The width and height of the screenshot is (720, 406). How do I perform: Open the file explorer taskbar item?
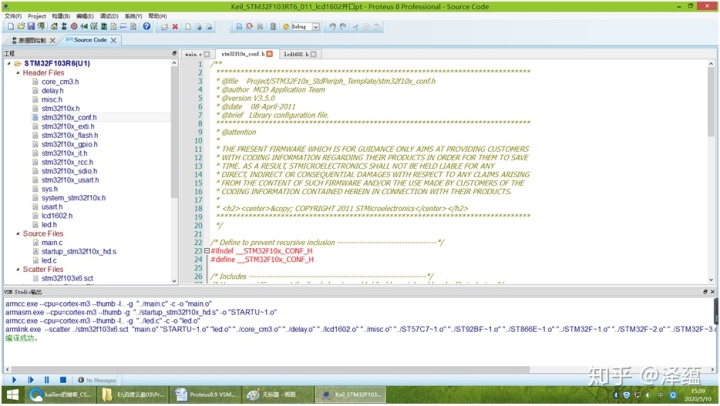coord(133,395)
